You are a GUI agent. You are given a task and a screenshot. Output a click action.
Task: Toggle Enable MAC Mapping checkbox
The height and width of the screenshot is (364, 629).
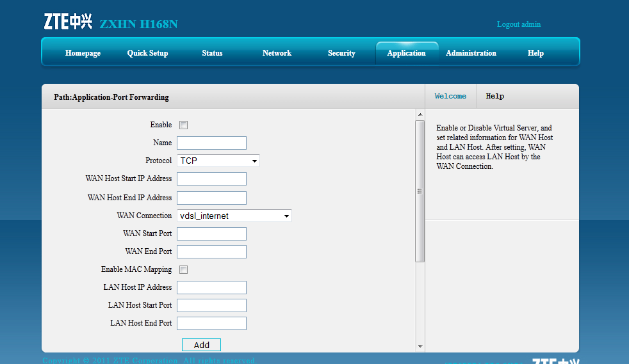click(x=183, y=269)
